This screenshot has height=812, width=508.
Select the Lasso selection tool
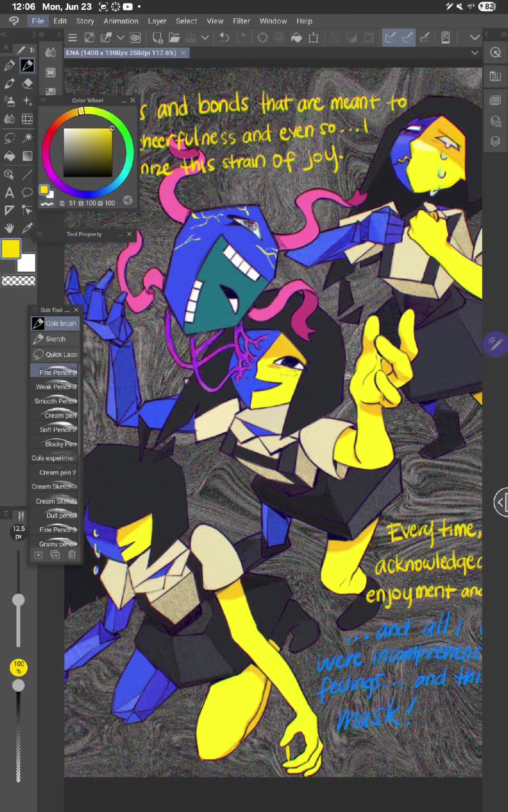9,138
